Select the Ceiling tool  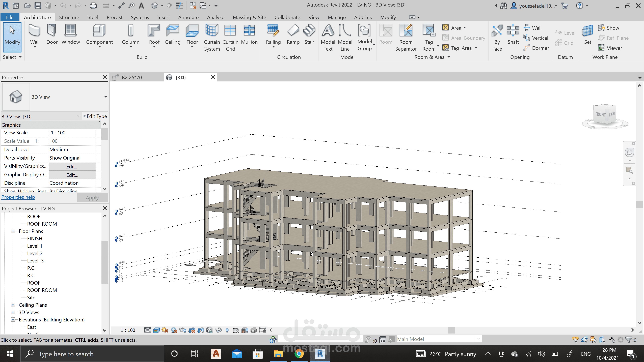click(x=173, y=35)
